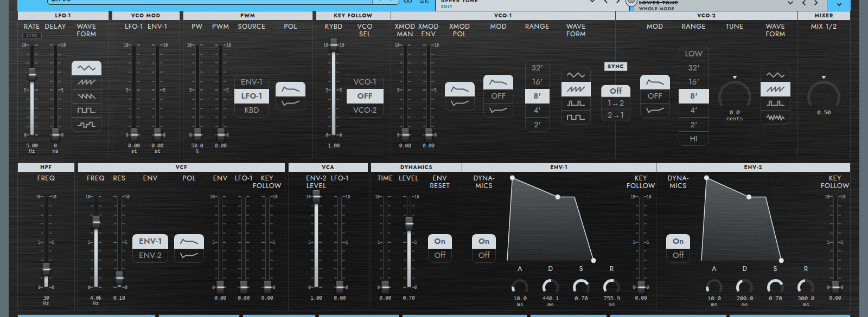Select VCO-1 square waveform
868x317 pixels.
click(576, 117)
